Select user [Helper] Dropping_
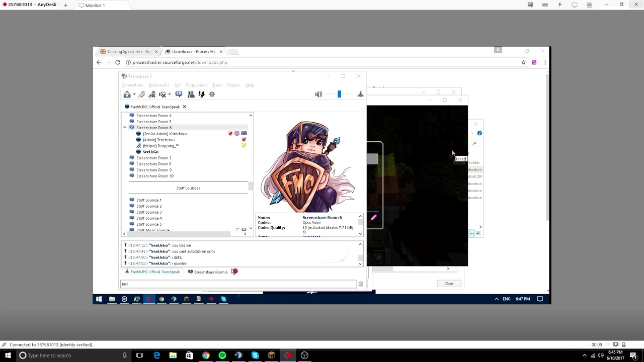 (x=160, y=146)
